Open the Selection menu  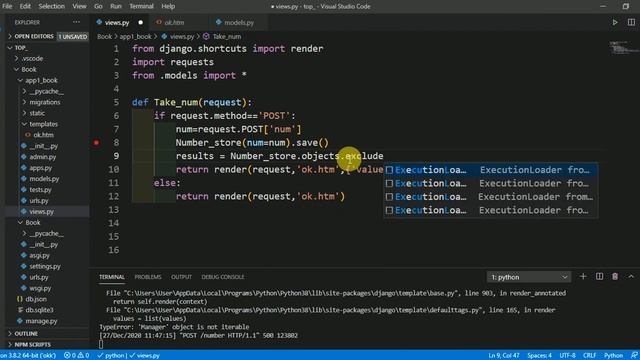point(51,6)
